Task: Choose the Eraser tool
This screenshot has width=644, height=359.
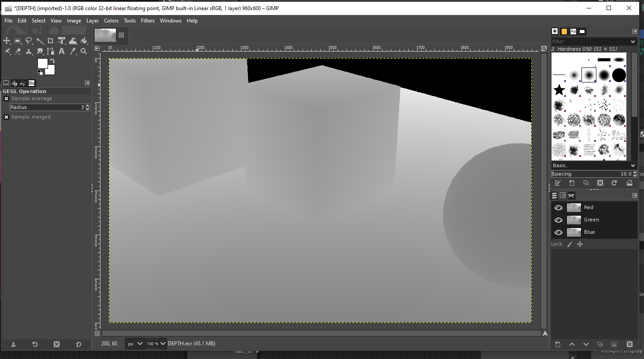Action: click(x=18, y=52)
